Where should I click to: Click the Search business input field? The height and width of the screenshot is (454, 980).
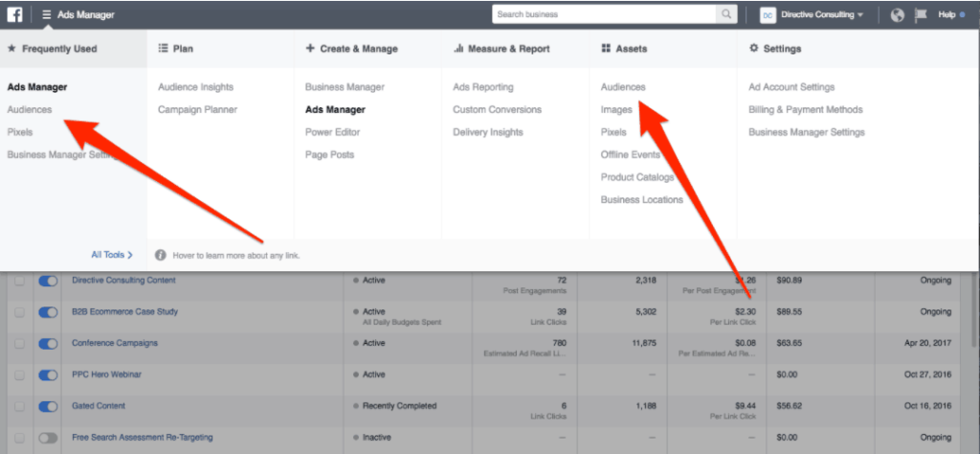(x=604, y=14)
